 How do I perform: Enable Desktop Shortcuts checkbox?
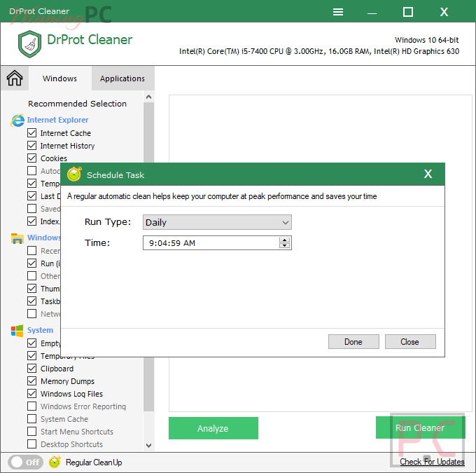tap(32, 444)
